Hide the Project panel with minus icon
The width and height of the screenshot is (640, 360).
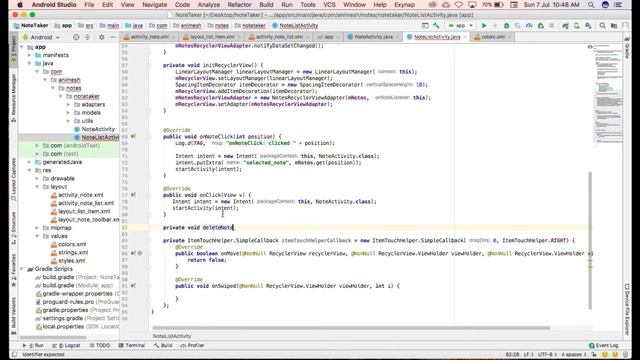[x=113, y=37]
